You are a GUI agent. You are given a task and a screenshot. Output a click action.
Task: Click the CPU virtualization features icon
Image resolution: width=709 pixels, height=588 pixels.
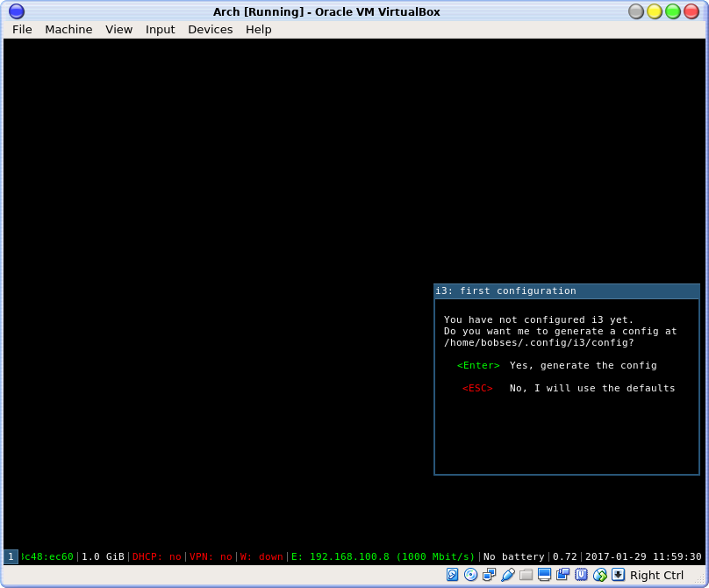tap(581, 575)
